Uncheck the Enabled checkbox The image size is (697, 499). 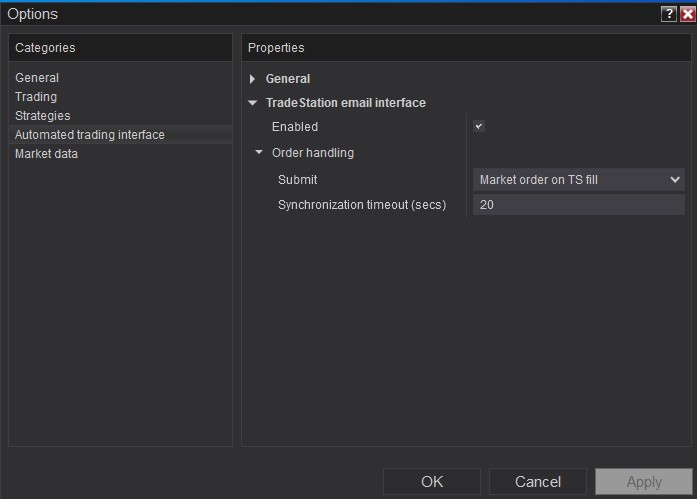pos(479,127)
